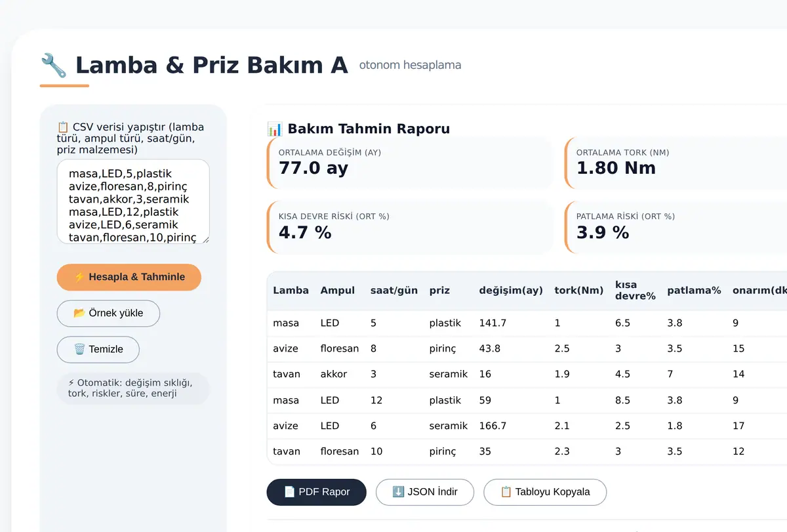The height and width of the screenshot is (532, 787).
Task: Click the chart icon beside Bakım Tahmin Raporu
Action: (x=274, y=129)
